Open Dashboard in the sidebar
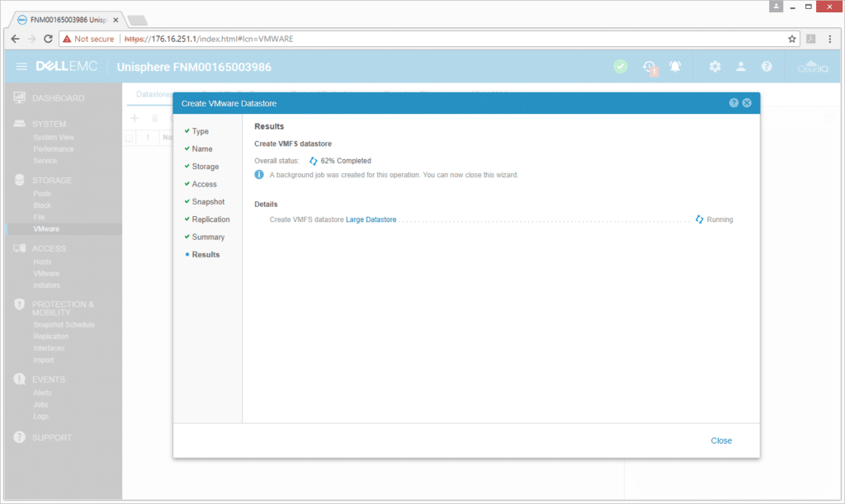The width and height of the screenshot is (845, 504). click(59, 98)
